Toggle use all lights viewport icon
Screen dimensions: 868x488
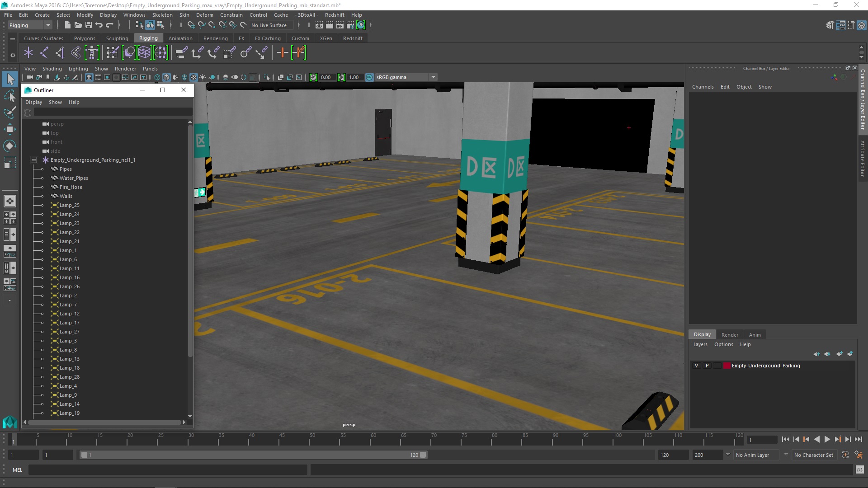coord(203,77)
